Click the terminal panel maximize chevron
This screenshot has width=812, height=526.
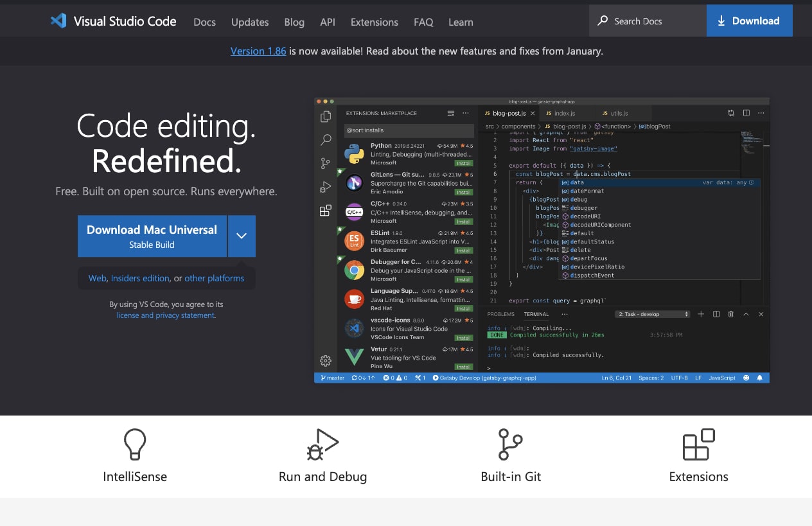pyautogui.click(x=746, y=314)
